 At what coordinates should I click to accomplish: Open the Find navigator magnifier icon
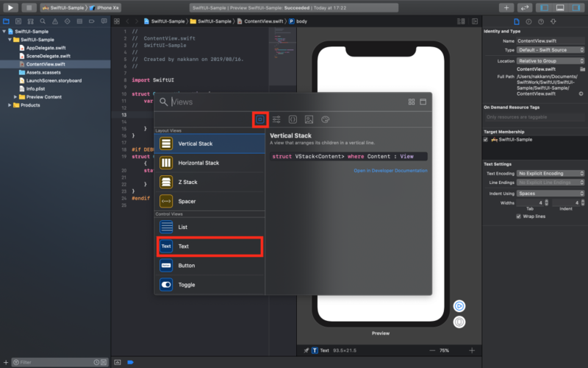(x=43, y=21)
